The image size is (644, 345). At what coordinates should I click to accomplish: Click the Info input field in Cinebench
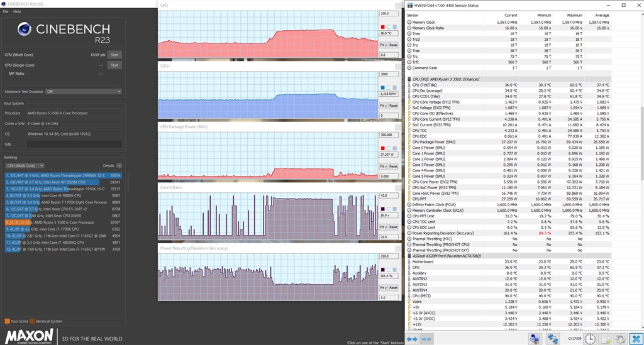pos(74,145)
